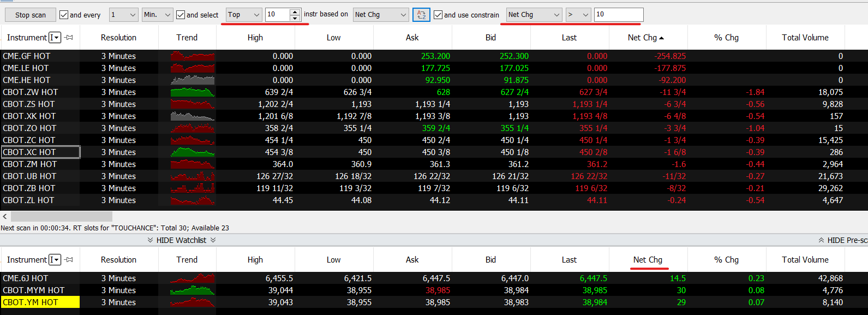Viewport: 868px width, 315px height.
Task: Click the trend chart for CME.GF HOT
Action: [x=193, y=56]
